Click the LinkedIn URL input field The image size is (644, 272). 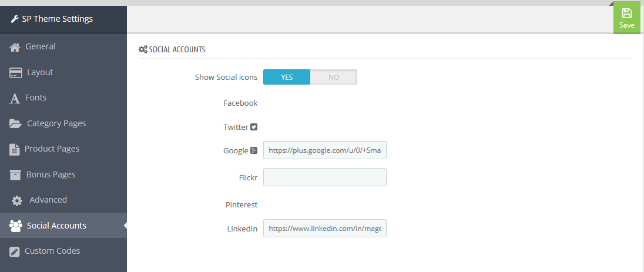[x=325, y=228]
